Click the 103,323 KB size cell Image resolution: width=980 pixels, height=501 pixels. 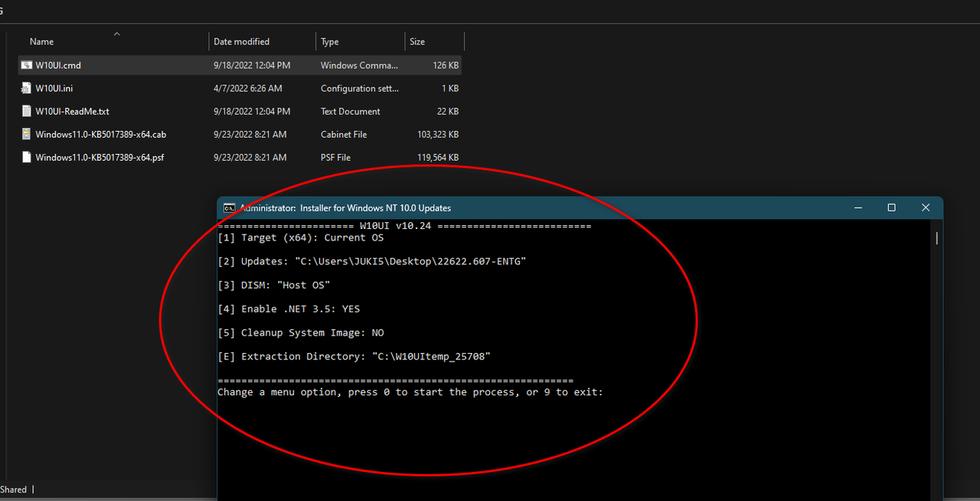438,134
